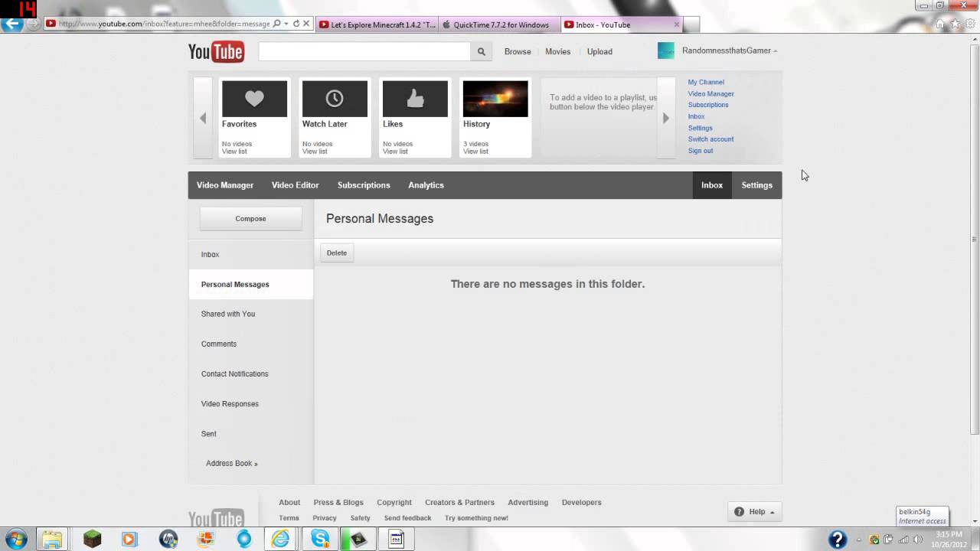Open the Favorites playlist thumbnail
This screenshot has width=980, height=551.
coord(254,99)
